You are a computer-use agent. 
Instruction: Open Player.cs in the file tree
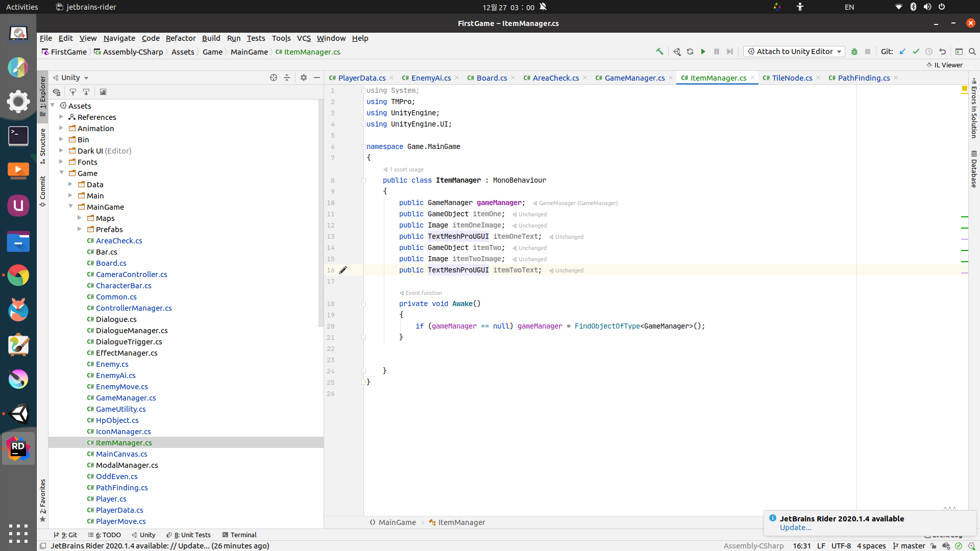click(x=111, y=499)
